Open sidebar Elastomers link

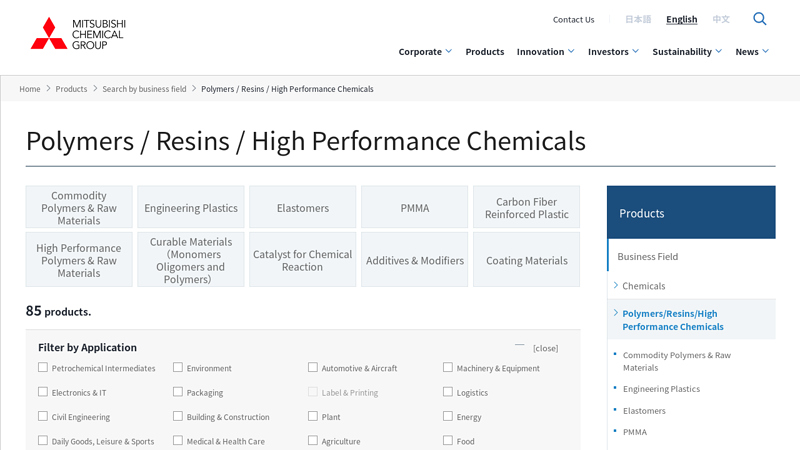(644, 411)
